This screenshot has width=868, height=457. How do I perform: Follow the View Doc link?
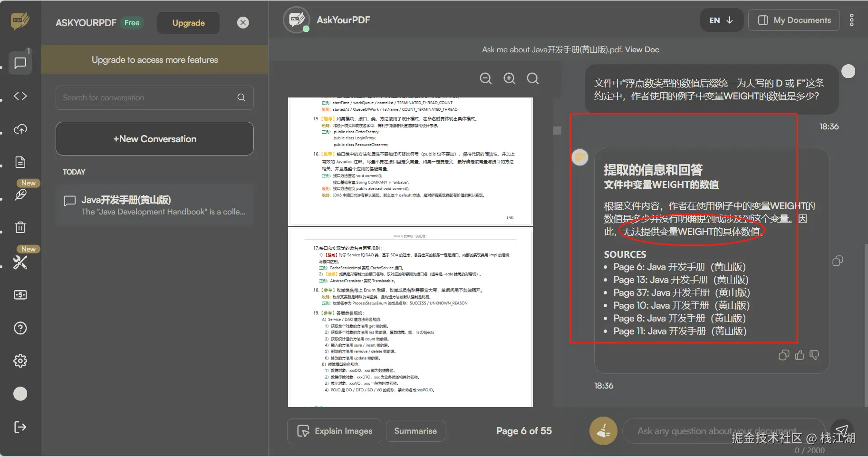[642, 49]
